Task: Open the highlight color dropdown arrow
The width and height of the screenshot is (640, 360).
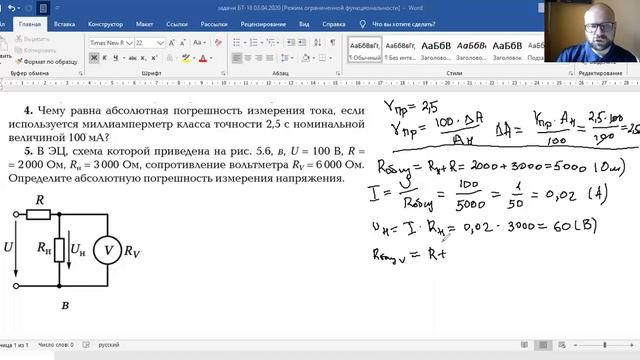Action: (194, 58)
